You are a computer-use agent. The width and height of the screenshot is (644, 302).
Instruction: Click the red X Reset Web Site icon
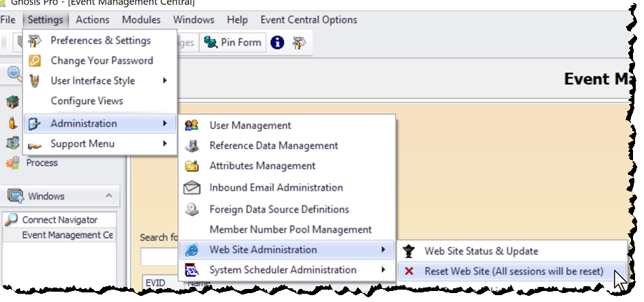coord(409,271)
